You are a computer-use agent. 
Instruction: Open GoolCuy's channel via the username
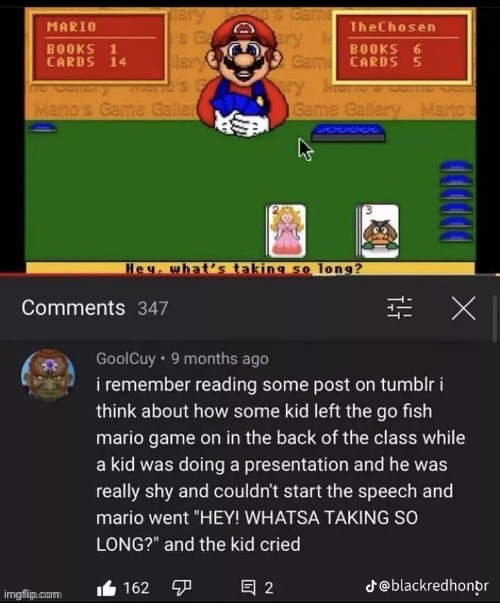click(126, 359)
